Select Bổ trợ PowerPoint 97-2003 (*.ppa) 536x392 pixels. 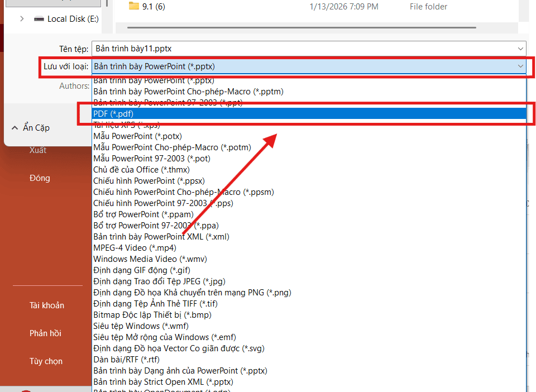[x=309, y=226]
